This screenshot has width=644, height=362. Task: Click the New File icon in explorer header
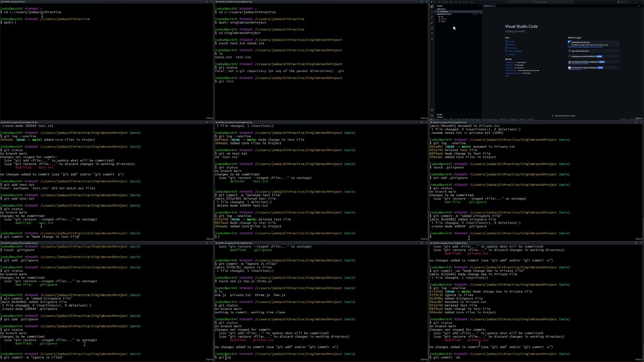pyautogui.click(x=473, y=14)
